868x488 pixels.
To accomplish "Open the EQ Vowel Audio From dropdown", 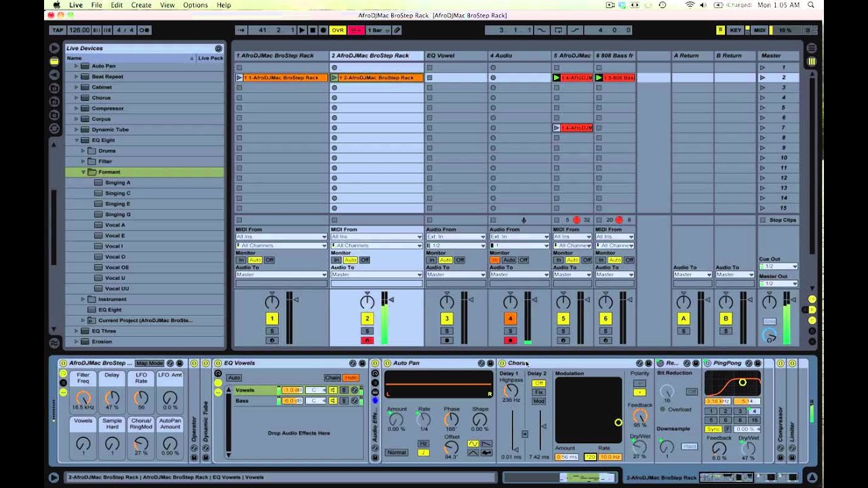I will 456,237.
